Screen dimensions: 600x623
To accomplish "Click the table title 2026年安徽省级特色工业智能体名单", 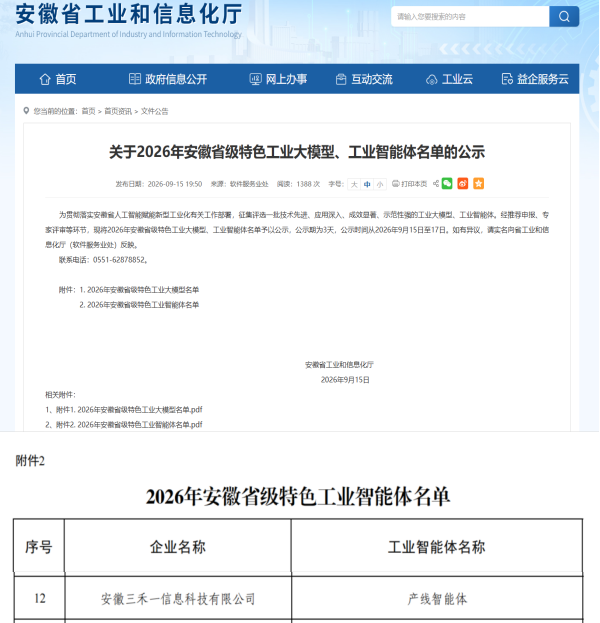I will [x=298, y=497].
